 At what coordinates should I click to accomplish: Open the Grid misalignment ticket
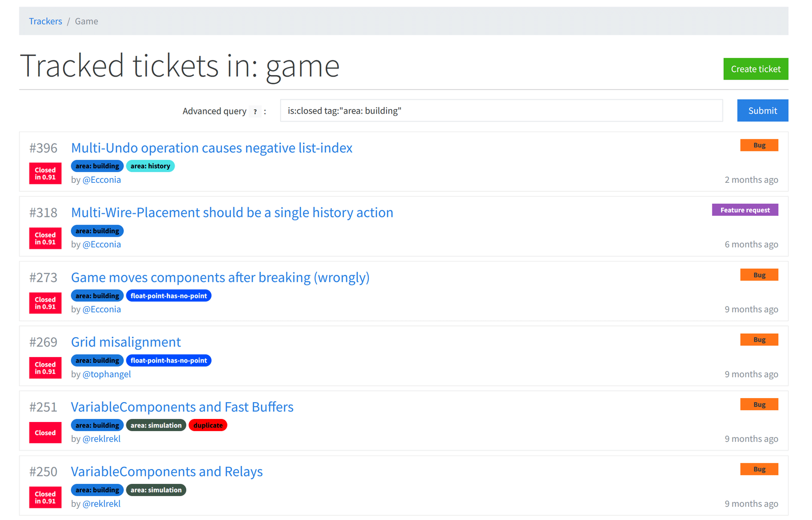coord(126,342)
